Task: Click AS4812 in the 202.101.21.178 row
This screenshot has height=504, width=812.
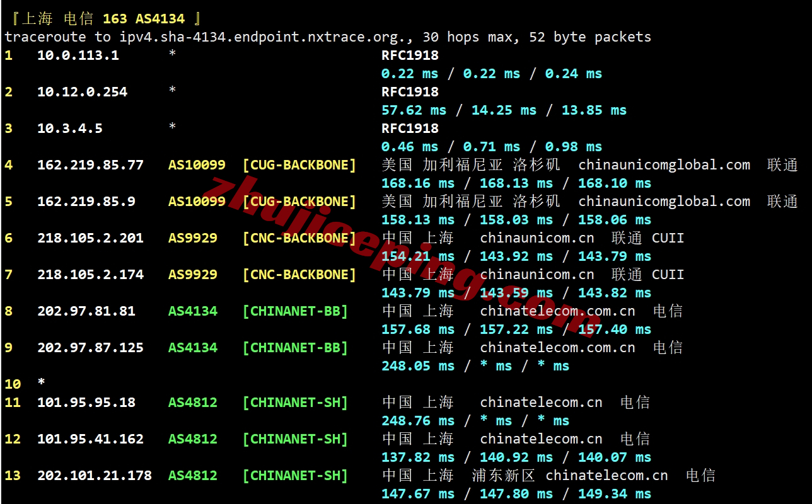Action: tap(193, 476)
